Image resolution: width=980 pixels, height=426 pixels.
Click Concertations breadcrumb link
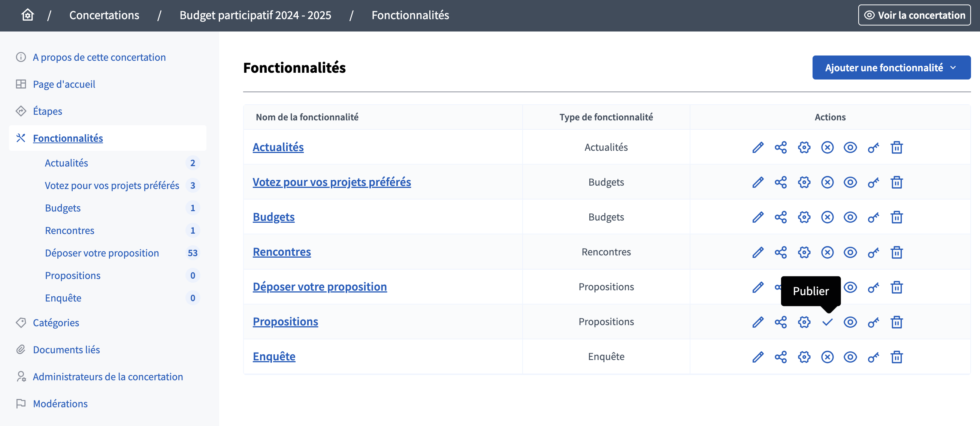(104, 15)
